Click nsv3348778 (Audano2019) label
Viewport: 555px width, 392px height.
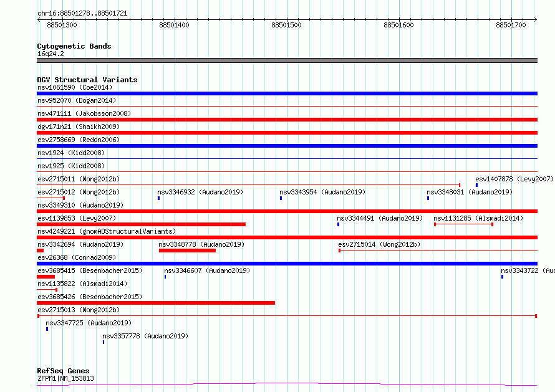[201, 244]
